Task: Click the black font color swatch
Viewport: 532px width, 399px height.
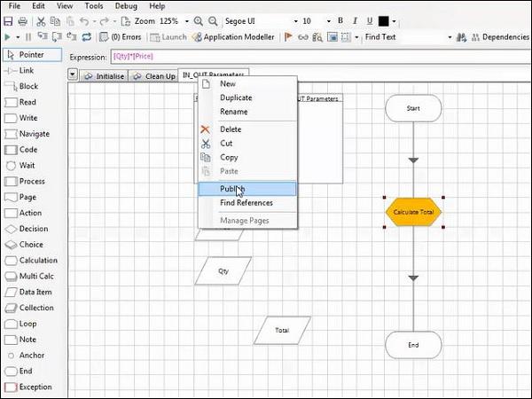Action: click(x=383, y=21)
